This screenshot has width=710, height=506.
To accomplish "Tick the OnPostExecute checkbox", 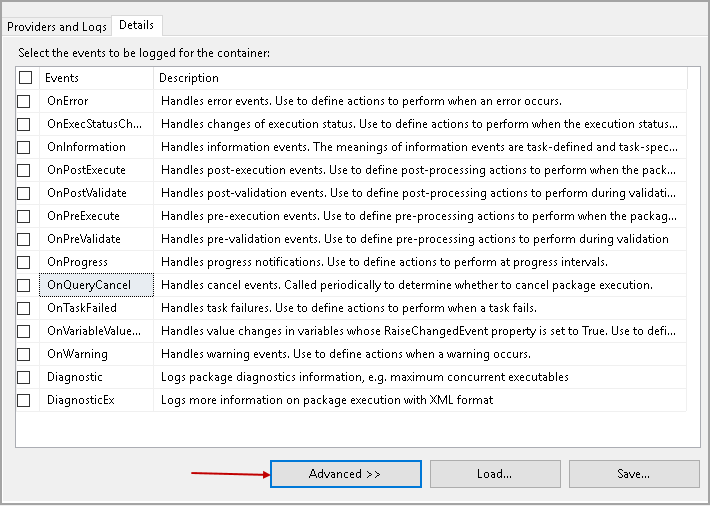I will pyautogui.click(x=25, y=170).
